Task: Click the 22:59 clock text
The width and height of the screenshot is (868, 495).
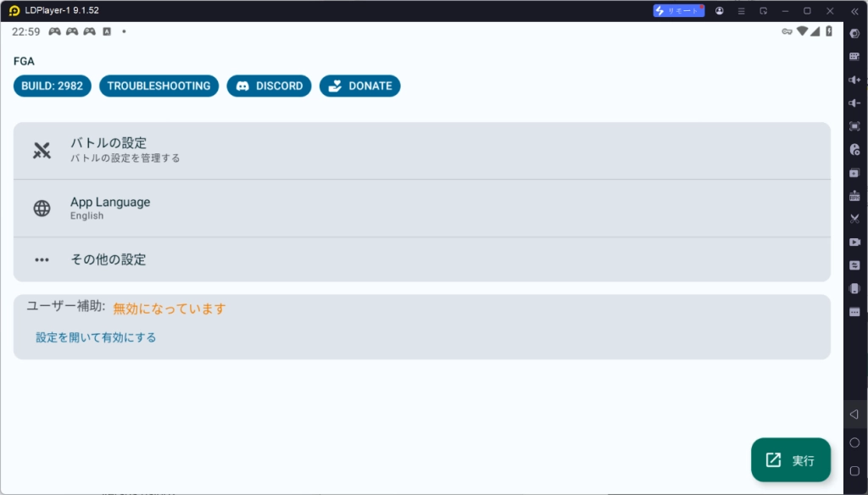Action: click(x=26, y=31)
